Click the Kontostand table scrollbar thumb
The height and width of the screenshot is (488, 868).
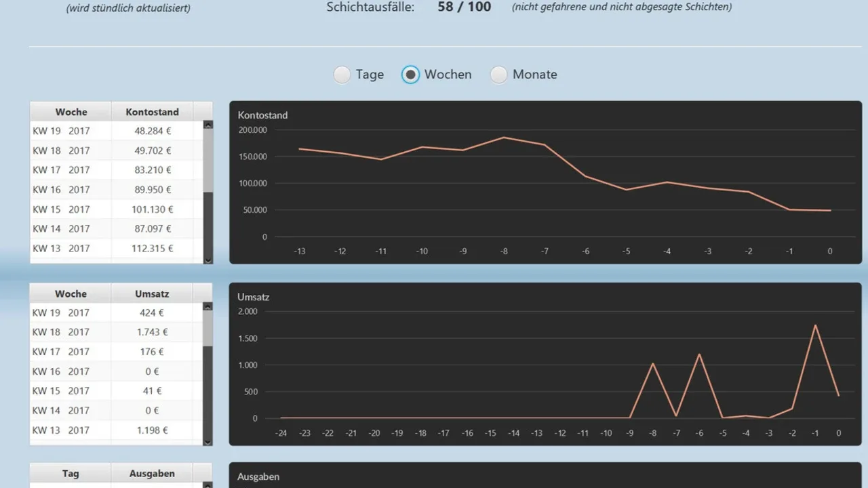click(x=208, y=160)
